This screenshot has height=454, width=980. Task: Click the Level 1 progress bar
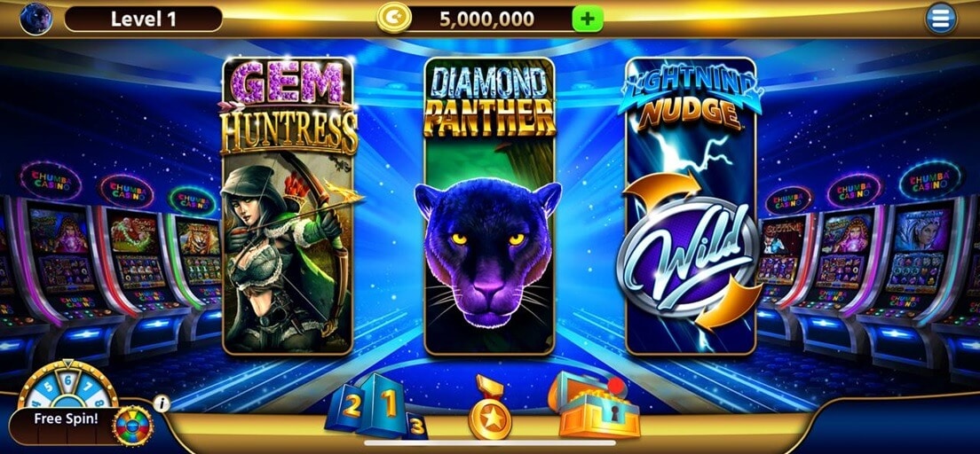tap(143, 19)
